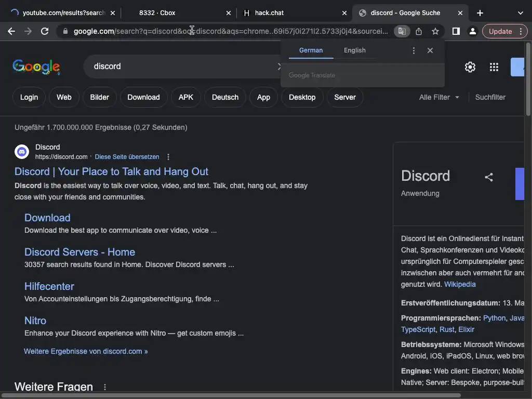Image resolution: width=532 pixels, height=399 pixels.
Task: Close the youtube.com results tab
Action: point(113,13)
